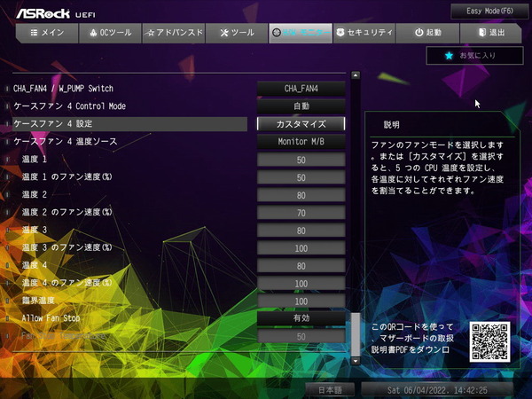The height and width of the screenshot is (399, 532).
Task: Open 温度ソース Monitor M/B dropdown
Action: tap(301, 142)
